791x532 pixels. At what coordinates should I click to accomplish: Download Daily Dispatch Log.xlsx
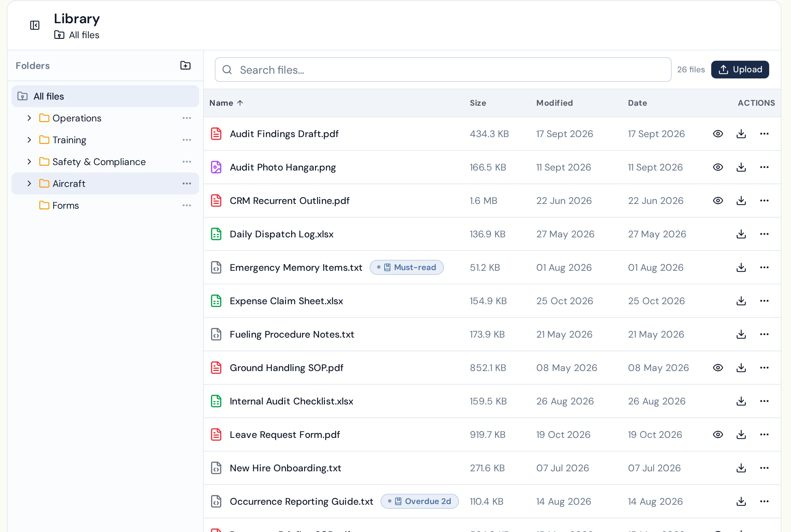tap(741, 234)
